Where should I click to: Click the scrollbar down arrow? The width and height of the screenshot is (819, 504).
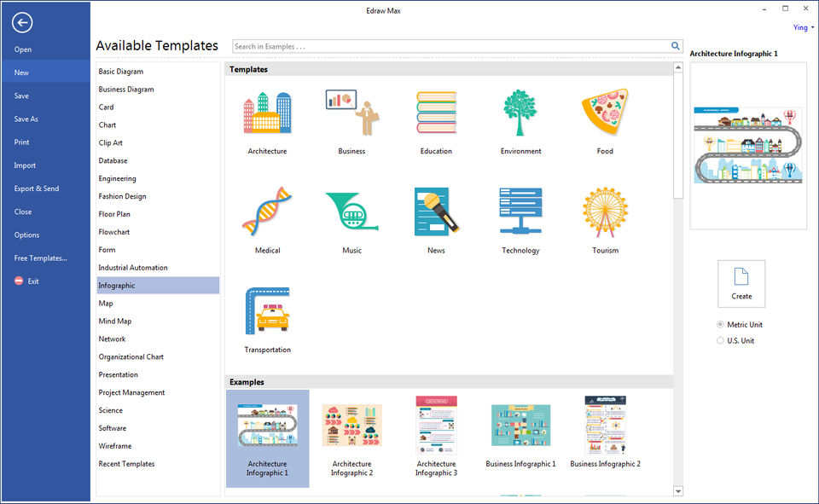[x=678, y=491]
